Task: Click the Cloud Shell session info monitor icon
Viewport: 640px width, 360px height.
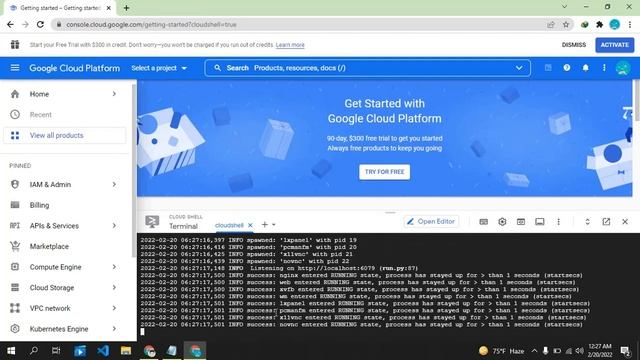Action: (540, 222)
